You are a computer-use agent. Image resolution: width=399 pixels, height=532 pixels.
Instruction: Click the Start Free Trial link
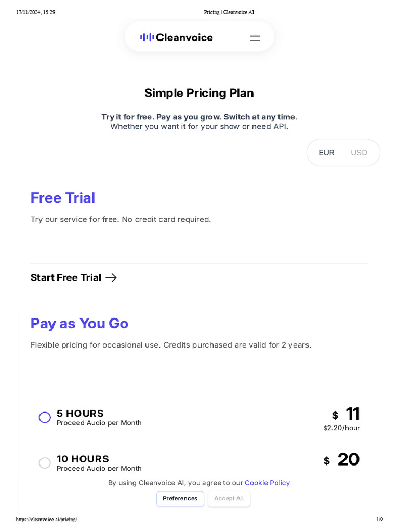66,277
